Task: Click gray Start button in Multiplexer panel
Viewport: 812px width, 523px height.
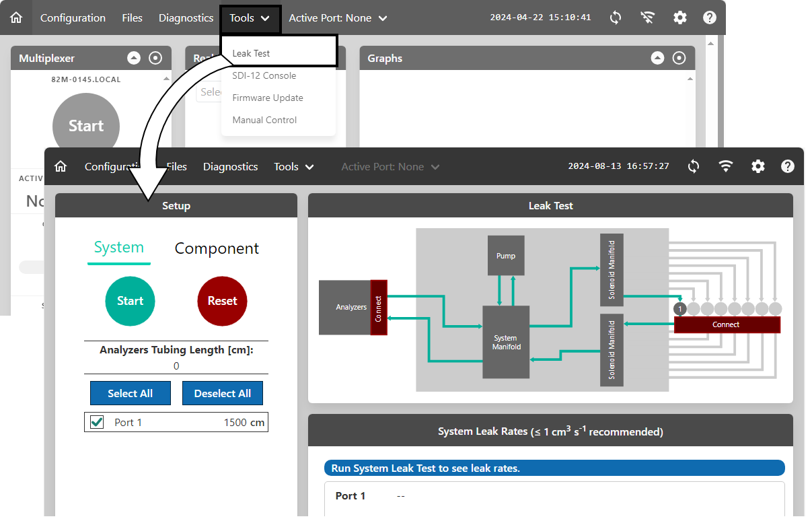Action: [x=86, y=126]
